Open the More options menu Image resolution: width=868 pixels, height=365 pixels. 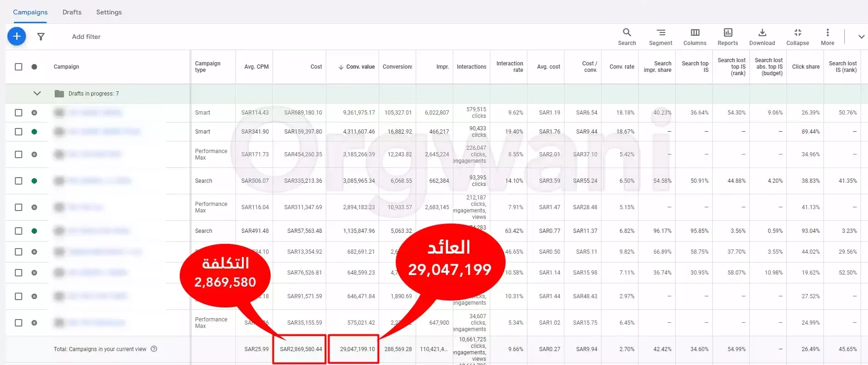point(827,37)
